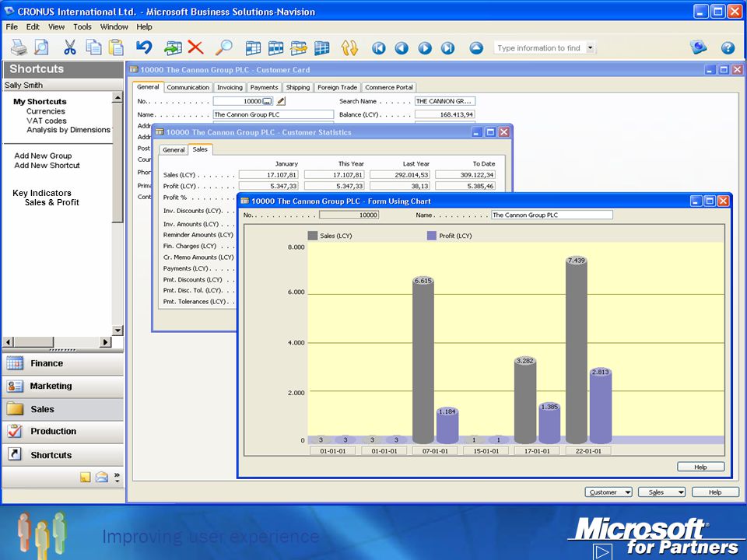This screenshot has height=560, width=747.
Task: Click the blue question mark Help icon
Action: click(728, 47)
